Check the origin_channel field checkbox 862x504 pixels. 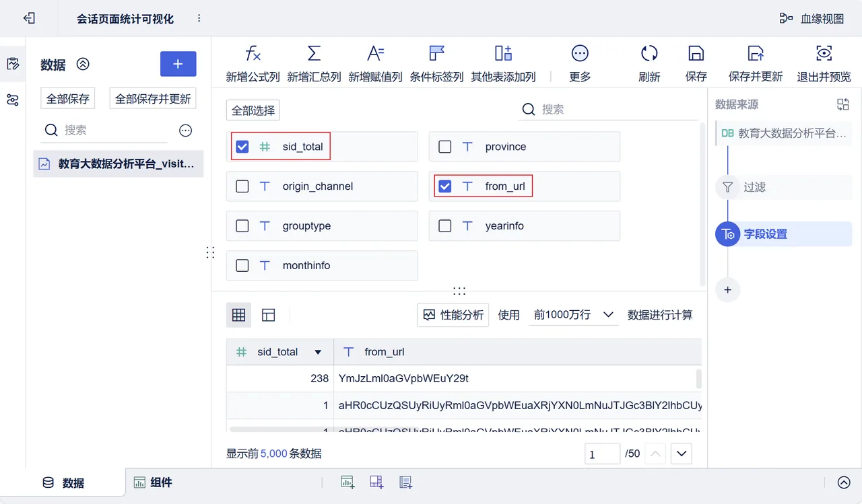(242, 186)
